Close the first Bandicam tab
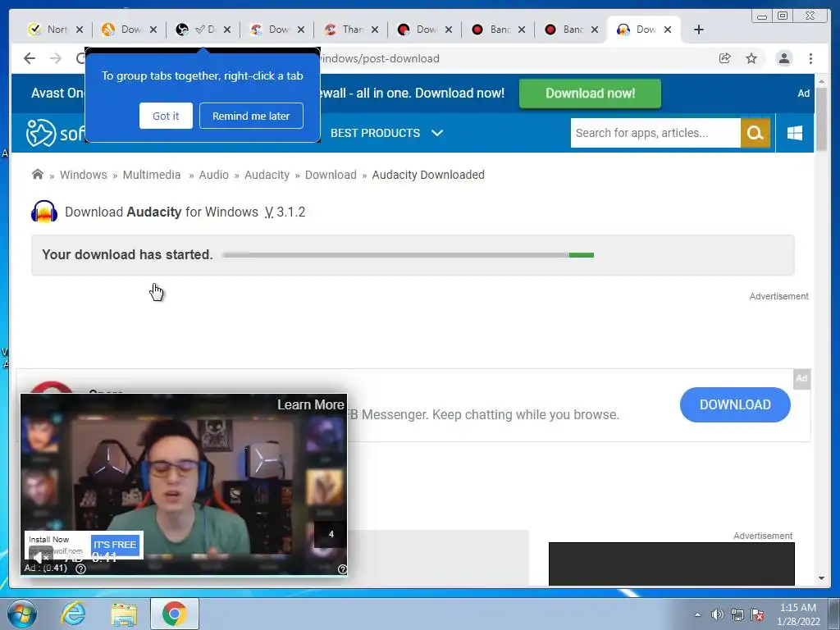Image resolution: width=840 pixels, height=630 pixels. [522, 30]
